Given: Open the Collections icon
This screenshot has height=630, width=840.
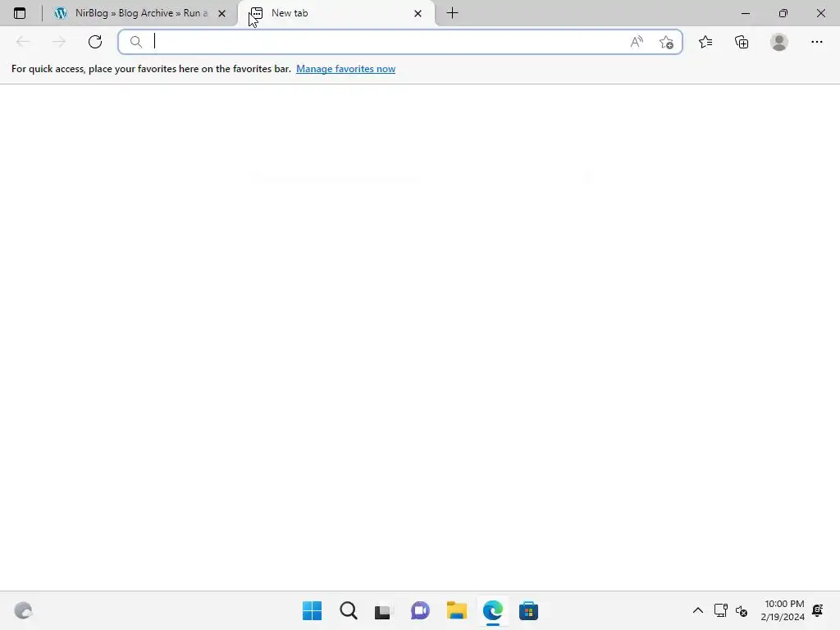Looking at the screenshot, I should point(742,42).
